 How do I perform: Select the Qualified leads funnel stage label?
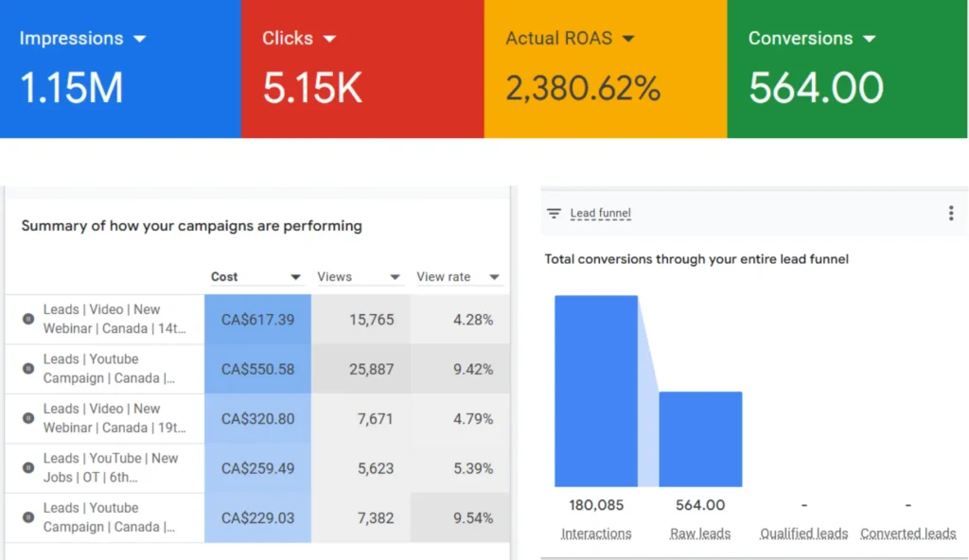point(803,534)
